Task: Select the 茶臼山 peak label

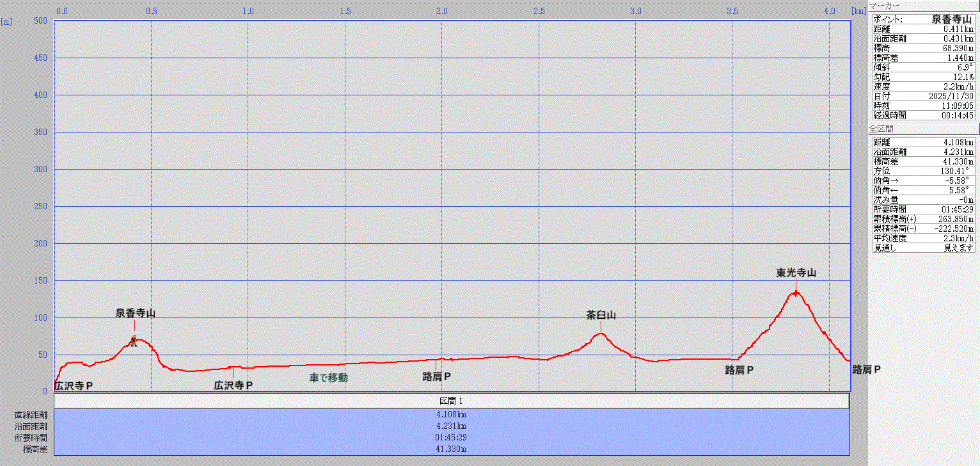Action: pyautogui.click(x=601, y=315)
